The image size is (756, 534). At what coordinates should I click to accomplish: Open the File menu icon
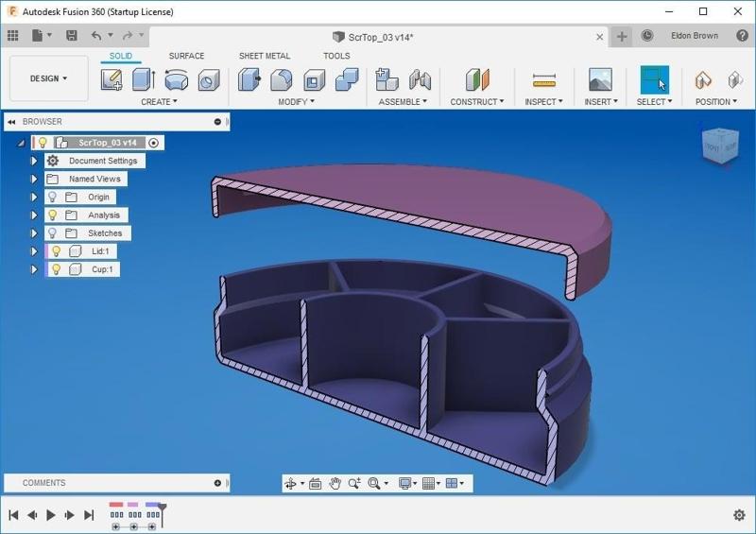tap(38, 36)
